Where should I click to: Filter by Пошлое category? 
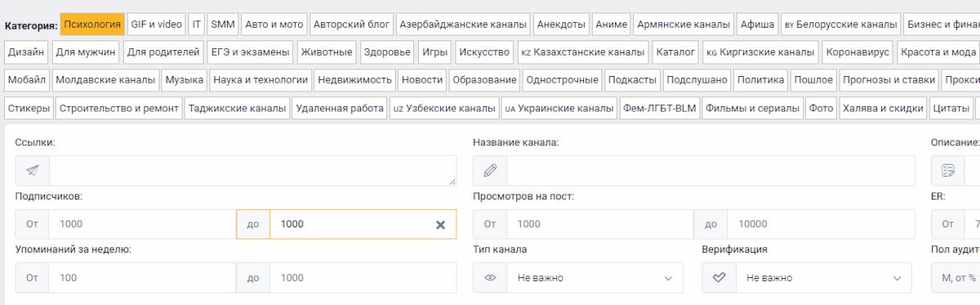click(x=813, y=80)
